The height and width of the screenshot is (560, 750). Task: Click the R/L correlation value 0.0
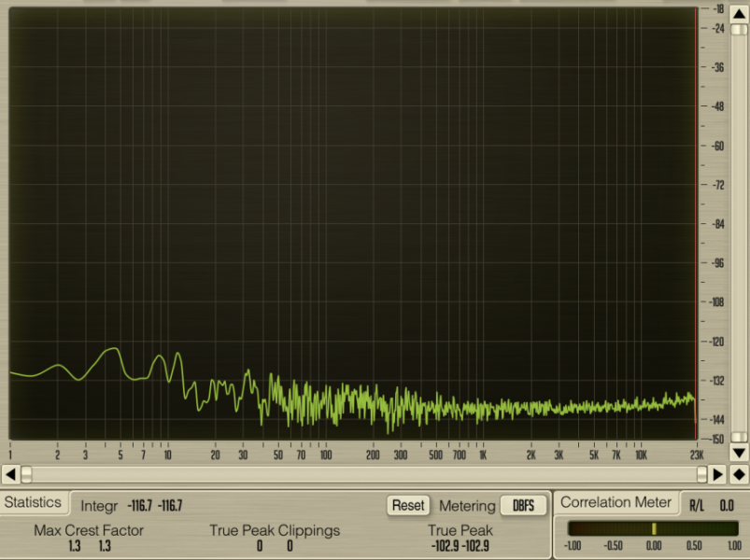coord(727,506)
